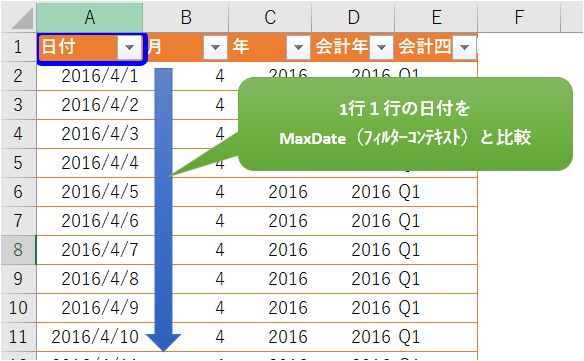584x361 pixels.
Task: Select all cells with the corner triangle
Action: tap(22, 19)
